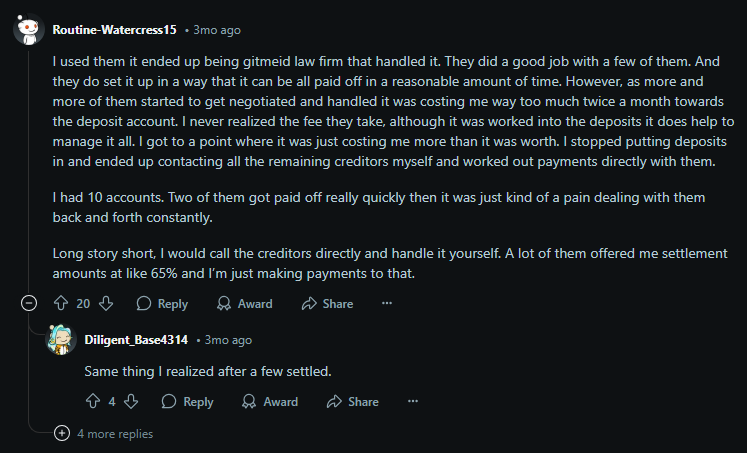Downvote Routine-Watercress15's comment
747x453 pixels.
coord(106,303)
